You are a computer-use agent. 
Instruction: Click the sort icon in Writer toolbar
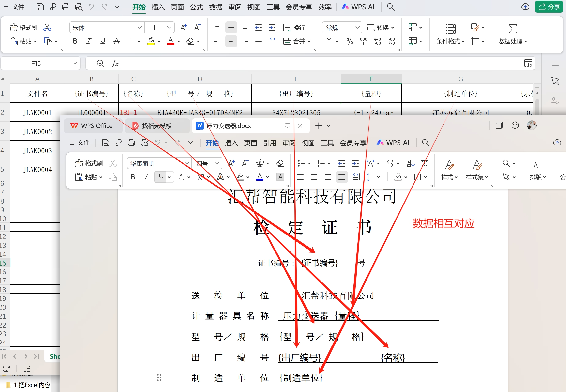pos(410,163)
